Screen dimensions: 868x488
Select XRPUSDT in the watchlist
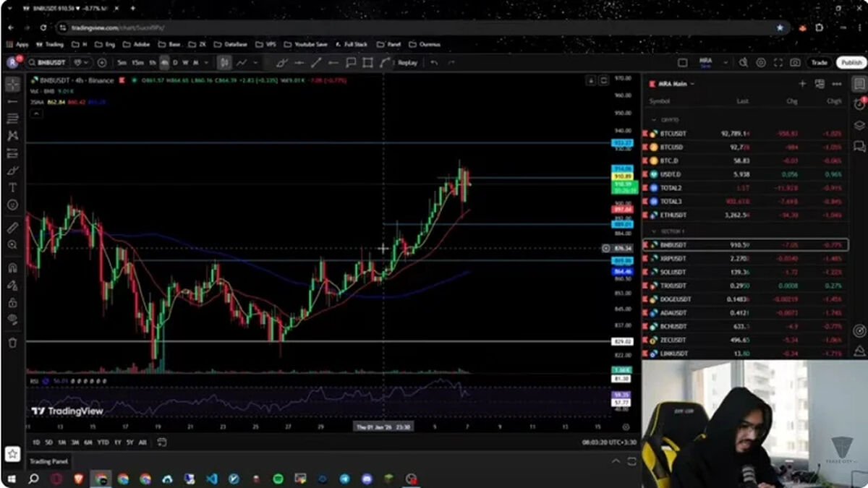[x=745, y=258]
